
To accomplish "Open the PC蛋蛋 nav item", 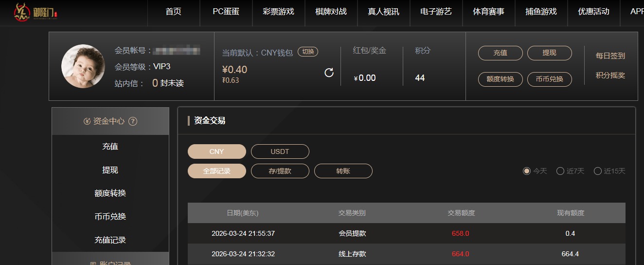I will [x=226, y=12].
